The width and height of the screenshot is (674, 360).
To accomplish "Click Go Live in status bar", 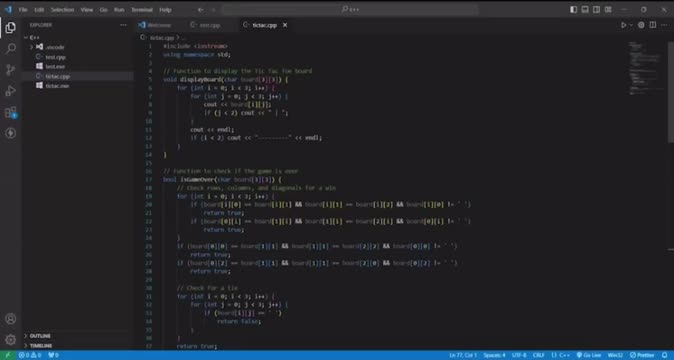I will point(589,355).
